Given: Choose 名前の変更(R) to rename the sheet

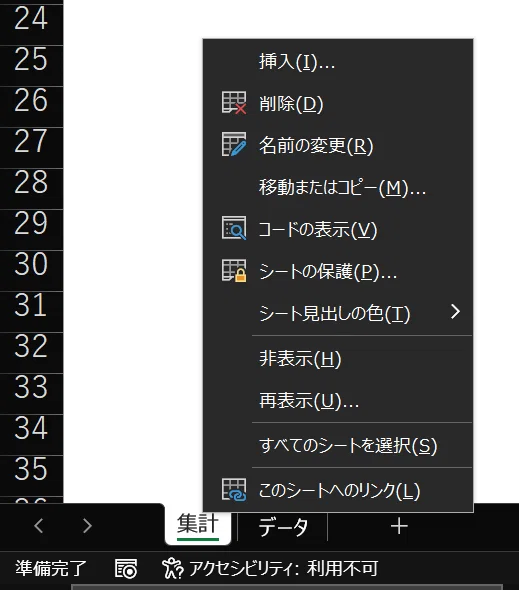Looking at the screenshot, I should [x=338, y=145].
